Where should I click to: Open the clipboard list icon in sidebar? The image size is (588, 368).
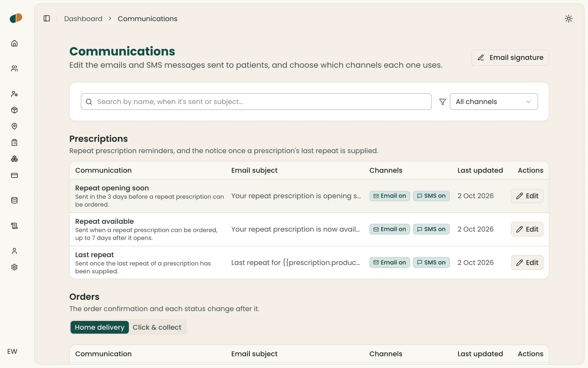point(14,143)
